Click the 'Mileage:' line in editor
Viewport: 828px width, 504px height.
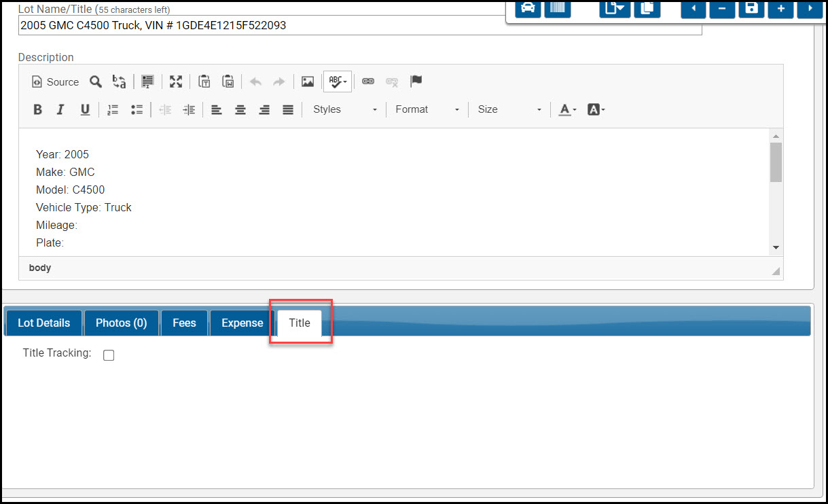[x=56, y=225]
